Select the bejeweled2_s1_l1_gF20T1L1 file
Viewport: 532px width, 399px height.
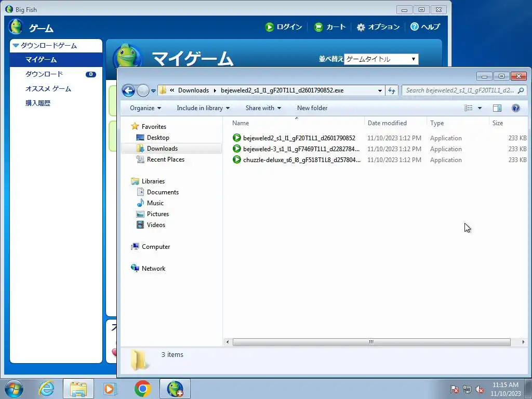coord(299,138)
